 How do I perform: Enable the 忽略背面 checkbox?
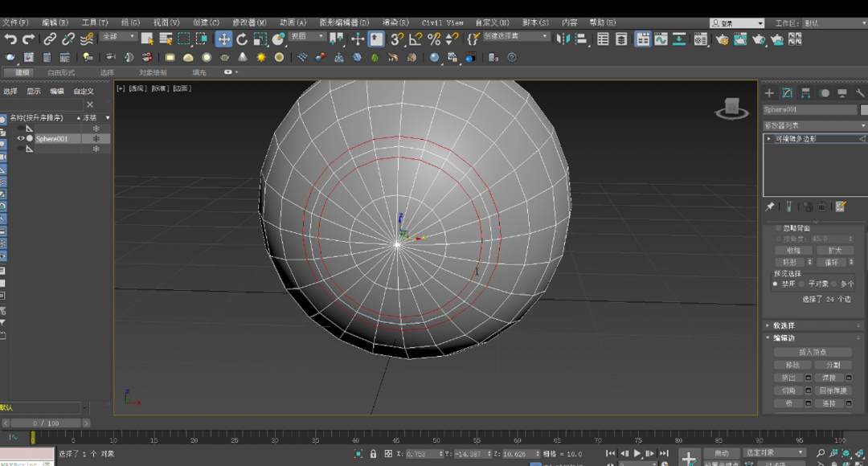pos(777,228)
